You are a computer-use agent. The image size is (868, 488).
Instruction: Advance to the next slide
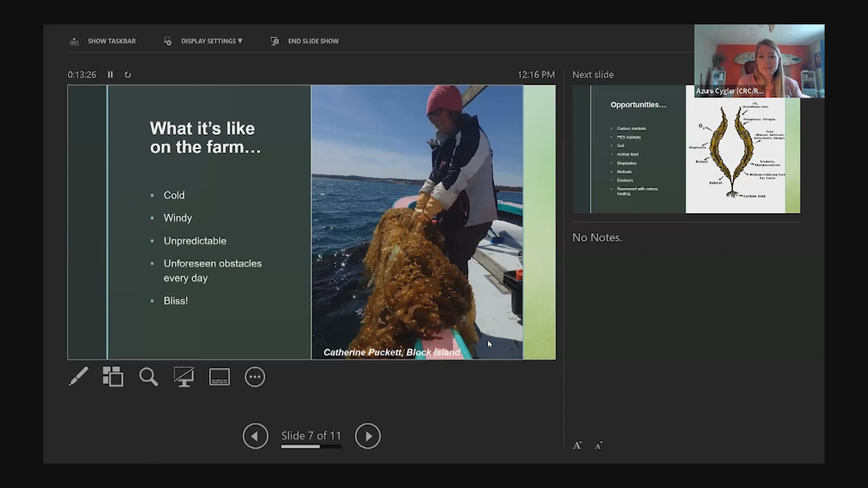[x=368, y=436]
